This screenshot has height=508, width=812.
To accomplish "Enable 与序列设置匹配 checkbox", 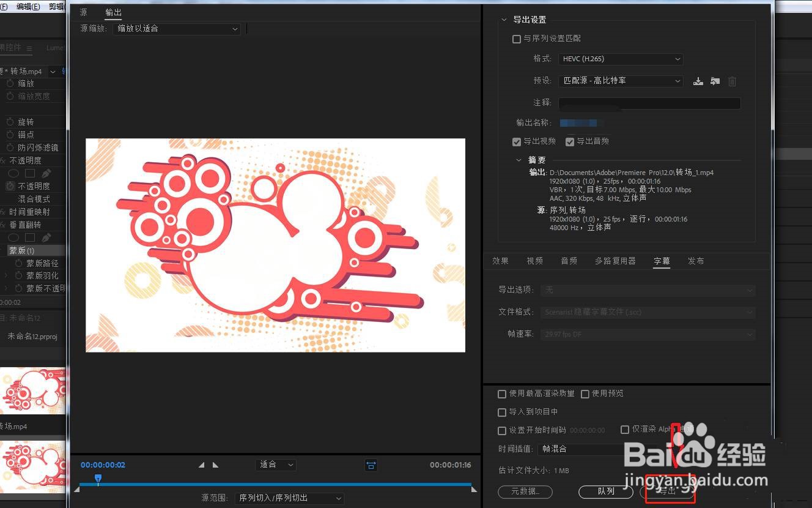I will (516, 39).
